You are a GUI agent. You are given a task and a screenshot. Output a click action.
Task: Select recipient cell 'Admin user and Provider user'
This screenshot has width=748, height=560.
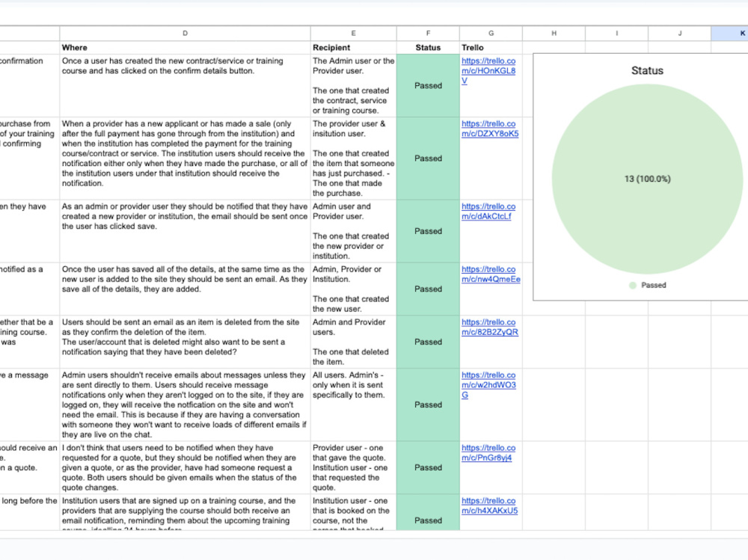click(x=354, y=231)
